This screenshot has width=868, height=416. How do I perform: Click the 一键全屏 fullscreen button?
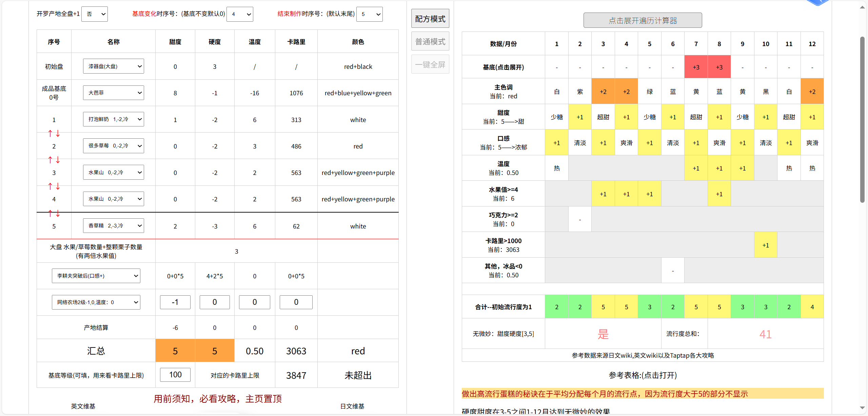430,64
